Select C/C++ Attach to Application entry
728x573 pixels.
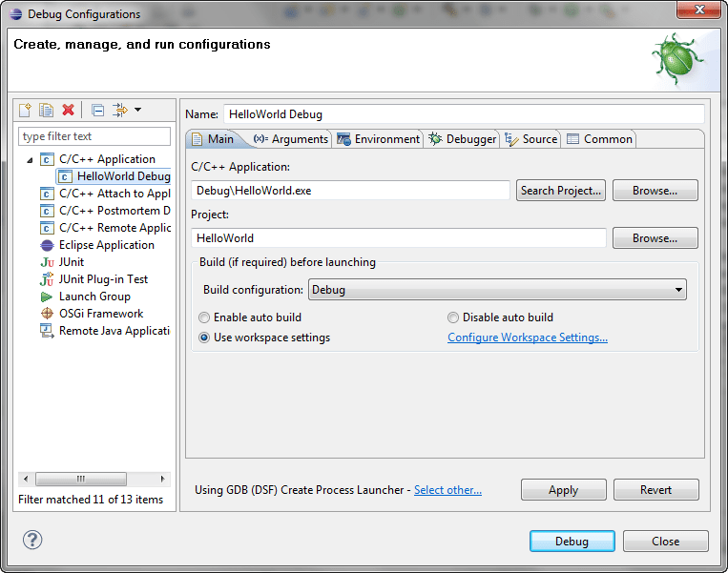click(x=114, y=194)
